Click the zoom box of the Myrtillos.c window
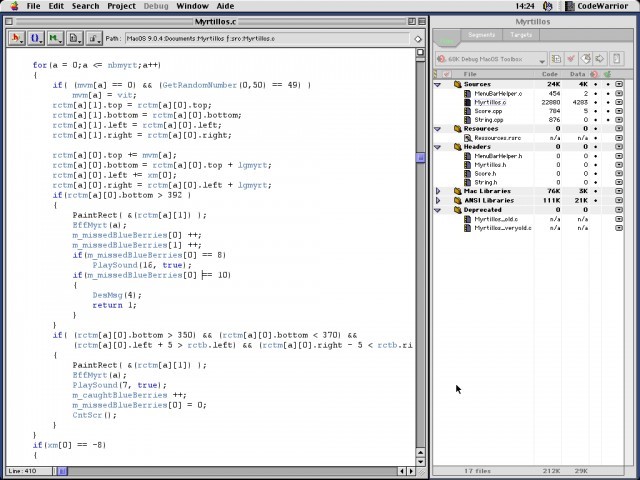Image resolution: width=640 pixels, height=480 pixels. pos(412,21)
